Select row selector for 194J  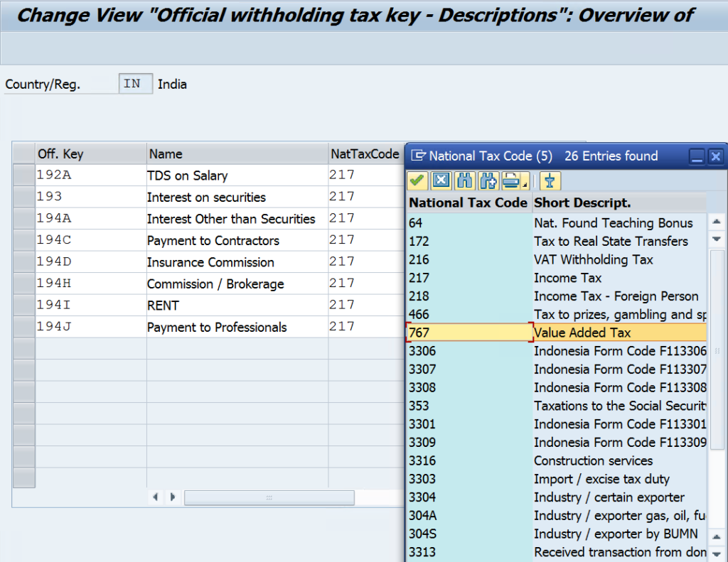tap(23, 327)
